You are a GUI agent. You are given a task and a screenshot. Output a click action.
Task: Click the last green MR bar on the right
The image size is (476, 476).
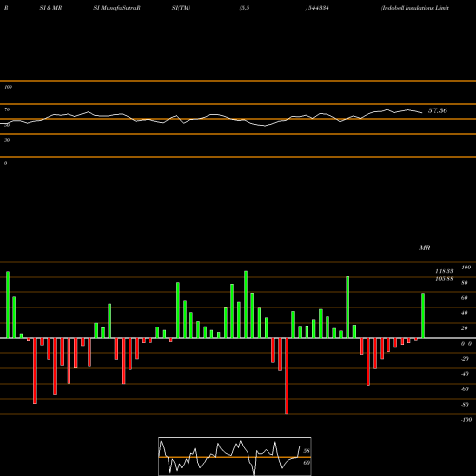423,316
